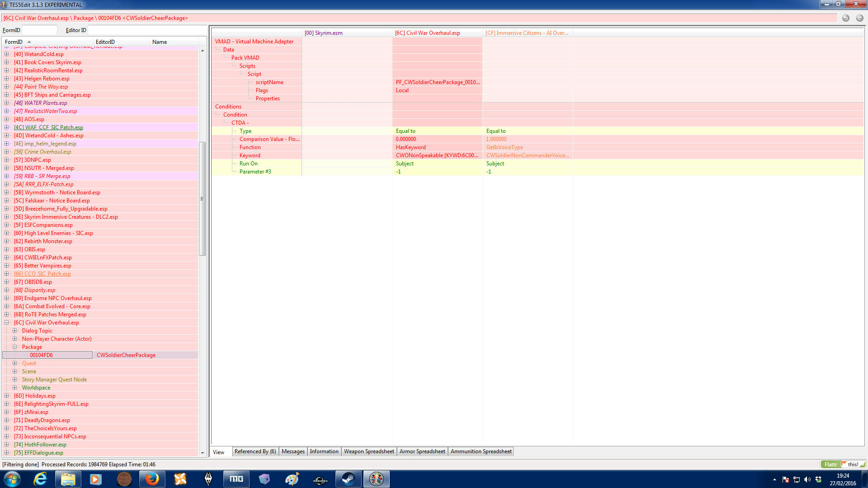Click the navigate back arrow button

point(845,18)
